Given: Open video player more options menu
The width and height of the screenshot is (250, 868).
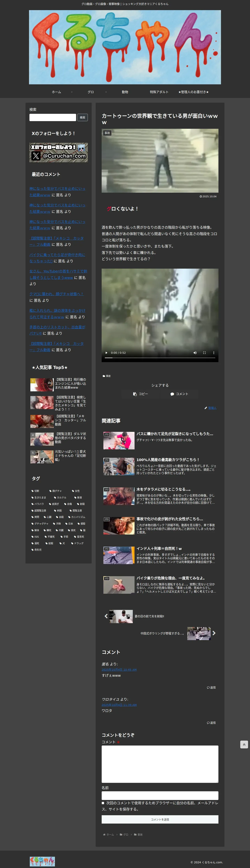Looking at the screenshot, I should [x=214, y=353].
